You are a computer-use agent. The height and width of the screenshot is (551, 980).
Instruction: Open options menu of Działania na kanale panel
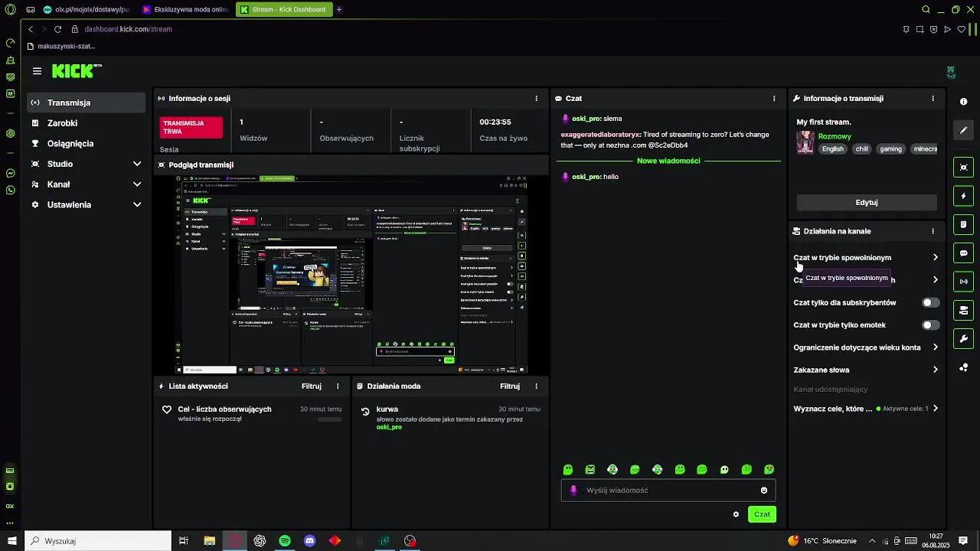click(933, 231)
